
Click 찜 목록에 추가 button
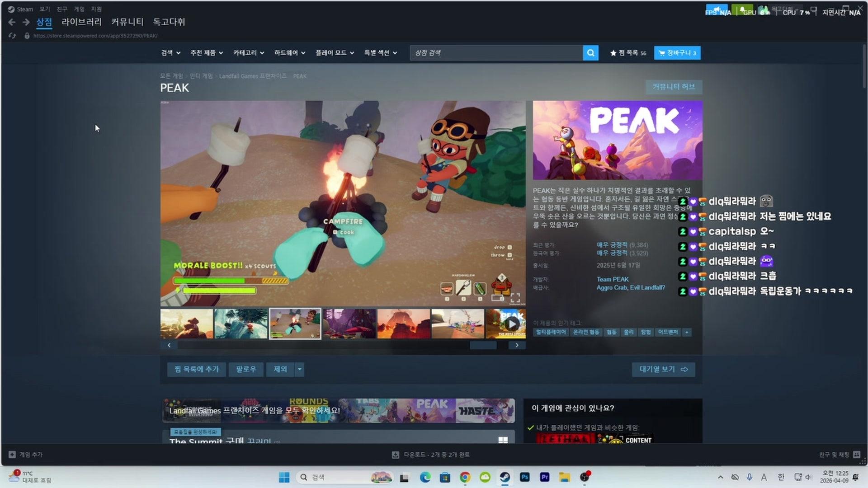click(196, 369)
